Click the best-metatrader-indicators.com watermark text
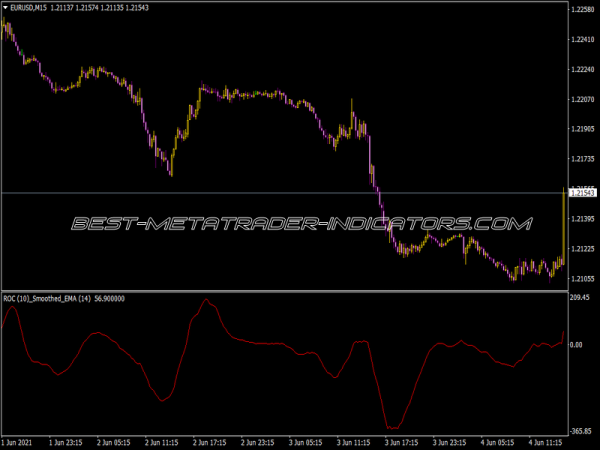Viewport: 600px width, 450px height. pos(300,223)
